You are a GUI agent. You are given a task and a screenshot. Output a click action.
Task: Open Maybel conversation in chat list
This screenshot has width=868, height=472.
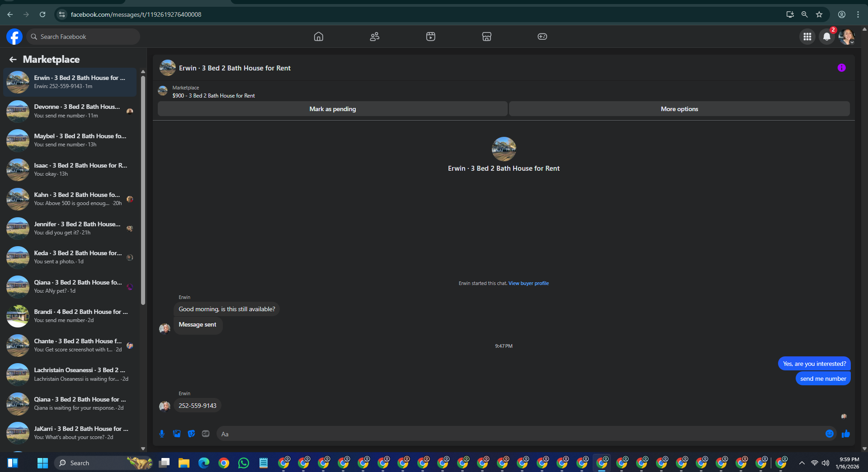[70, 140]
